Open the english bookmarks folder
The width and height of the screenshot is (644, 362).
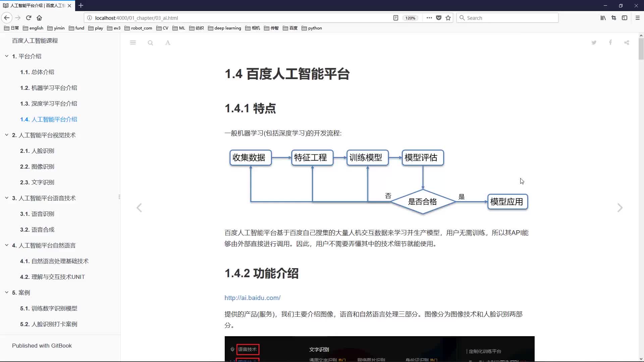(x=33, y=28)
